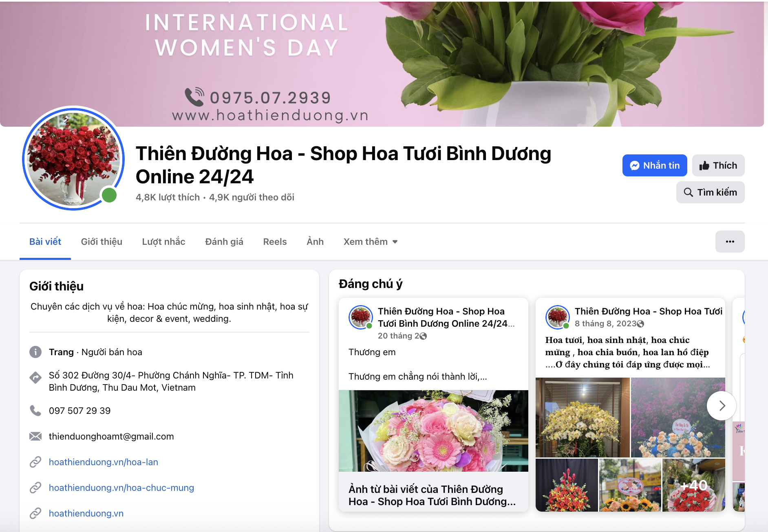Viewport: 768px width, 532px height.
Task: Click the Hoa tươi, hoa sinh nhật post text
Action: tap(627, 352)
